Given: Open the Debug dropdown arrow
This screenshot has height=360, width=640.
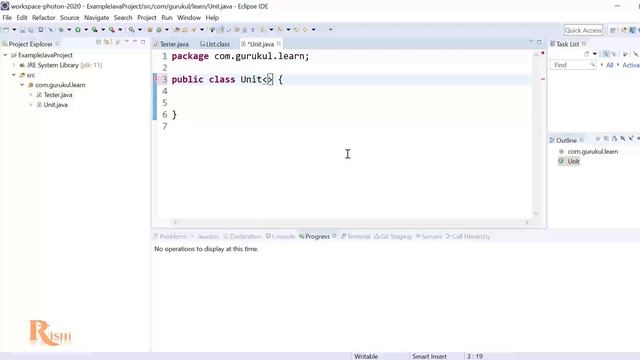Looking at the screenshot, I should tap(69, 30).
